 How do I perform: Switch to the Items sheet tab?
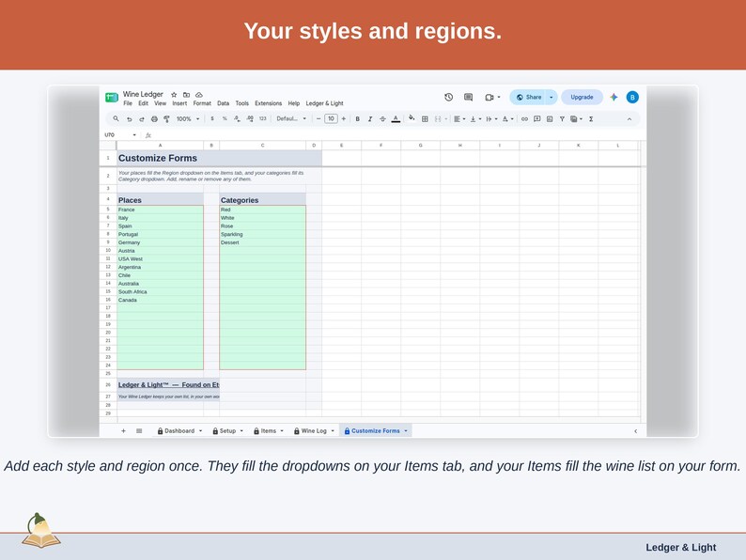(x=269, y=431)
